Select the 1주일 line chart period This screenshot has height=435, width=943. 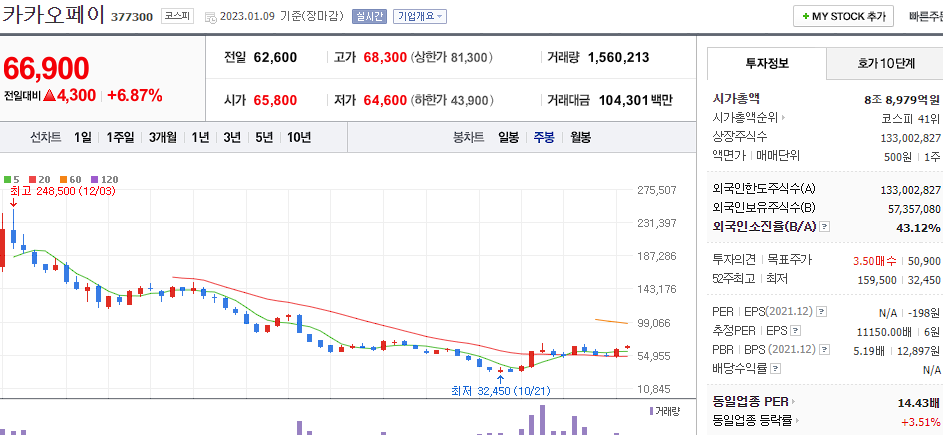tap(120, 137)
